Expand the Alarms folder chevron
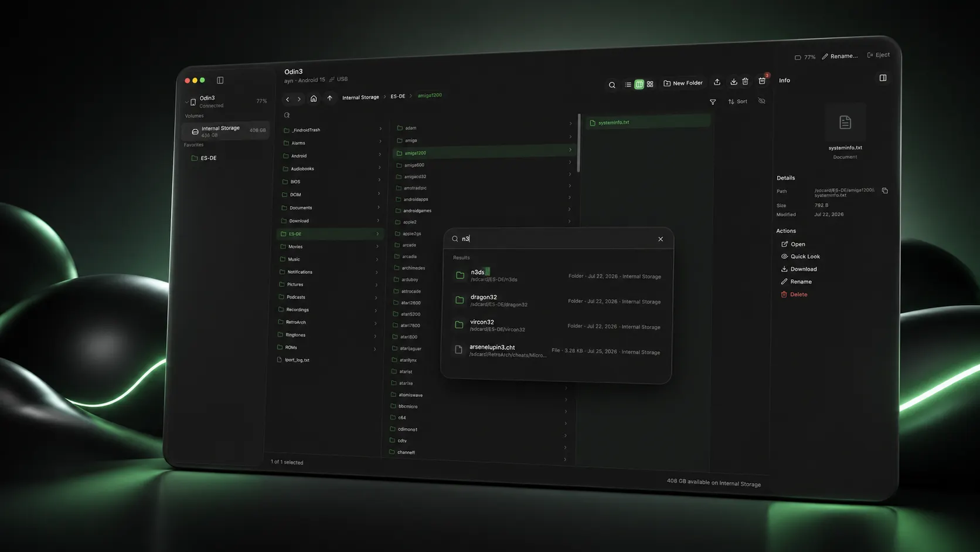980x552 pixels. (x=380, y=141)
